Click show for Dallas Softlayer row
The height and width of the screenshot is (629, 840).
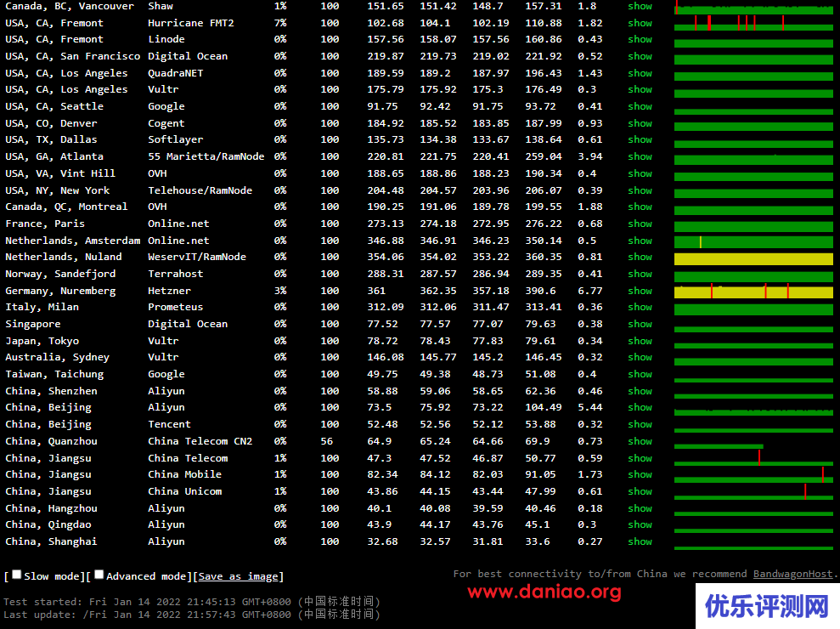click(640, 139)
